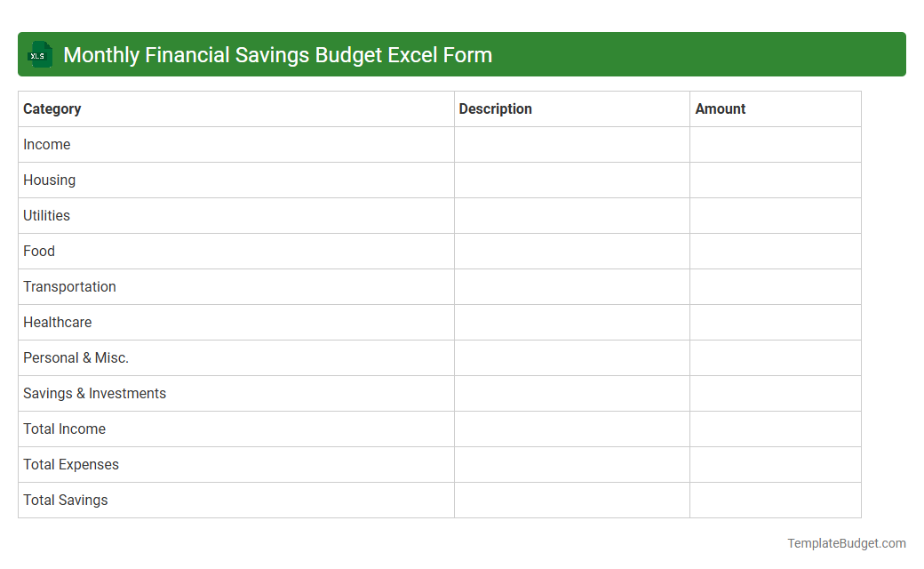Click the Total Savings row label

65,500
